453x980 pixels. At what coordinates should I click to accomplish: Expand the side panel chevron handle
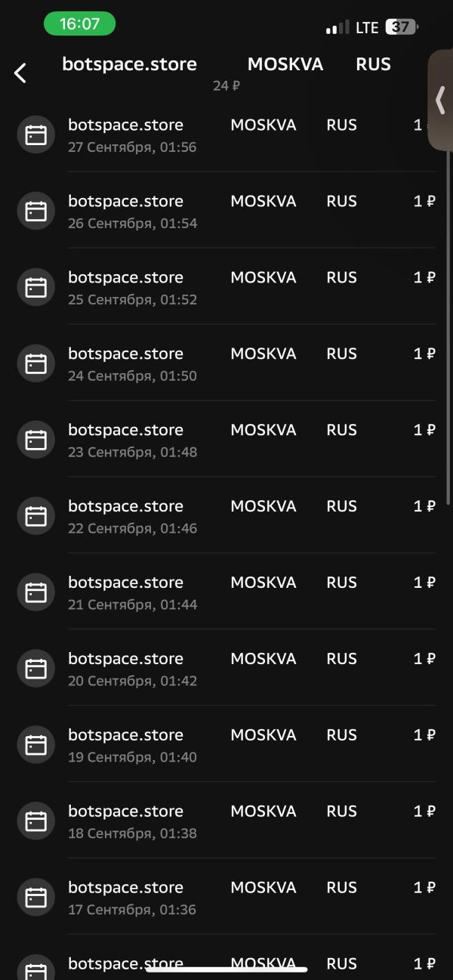coord(441,100)
